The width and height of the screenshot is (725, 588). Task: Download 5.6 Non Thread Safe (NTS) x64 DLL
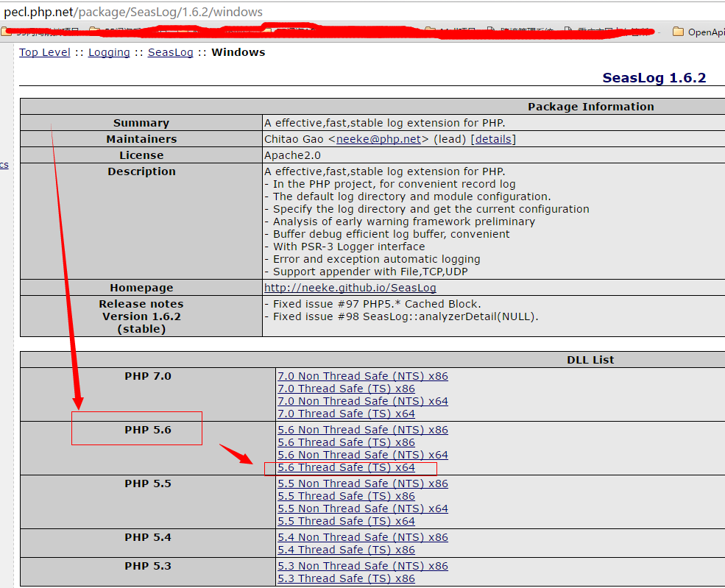[x=363, y=455]
